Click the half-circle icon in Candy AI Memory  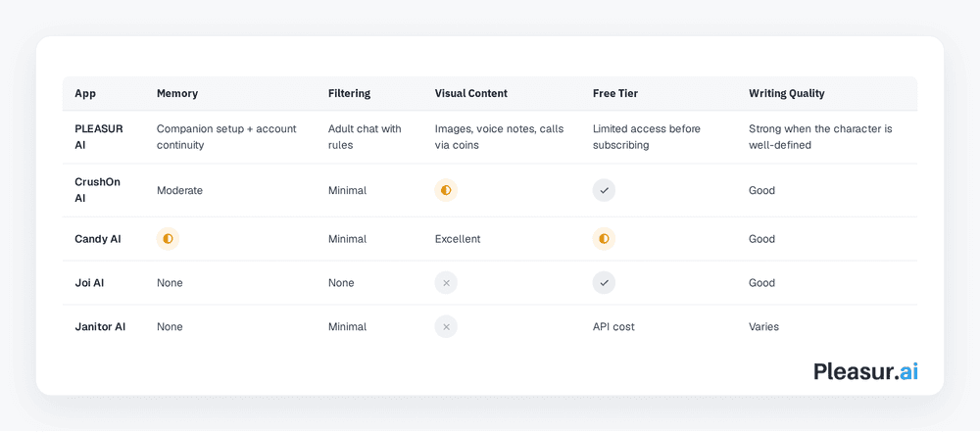click(x=169, y=239)
